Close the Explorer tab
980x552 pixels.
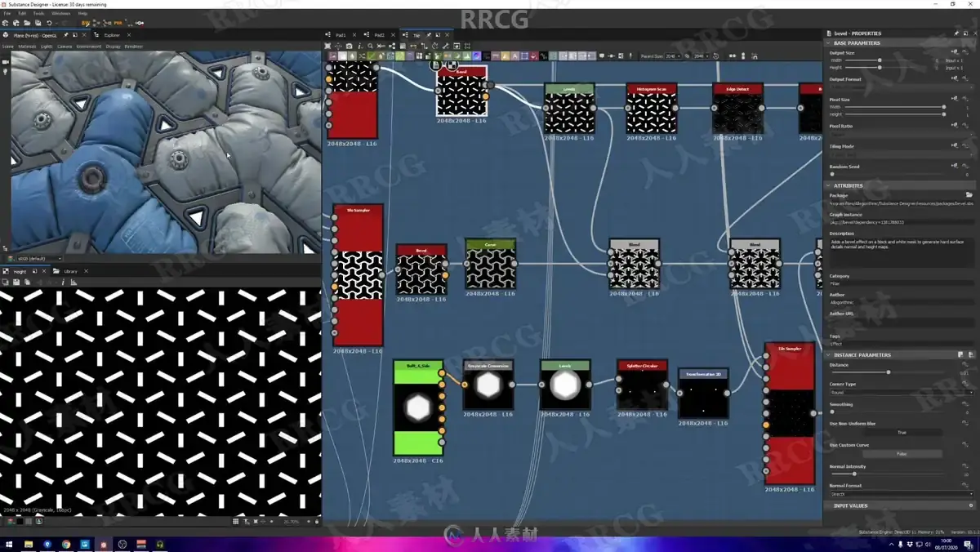pyautogui.click(x=128, y=35)
